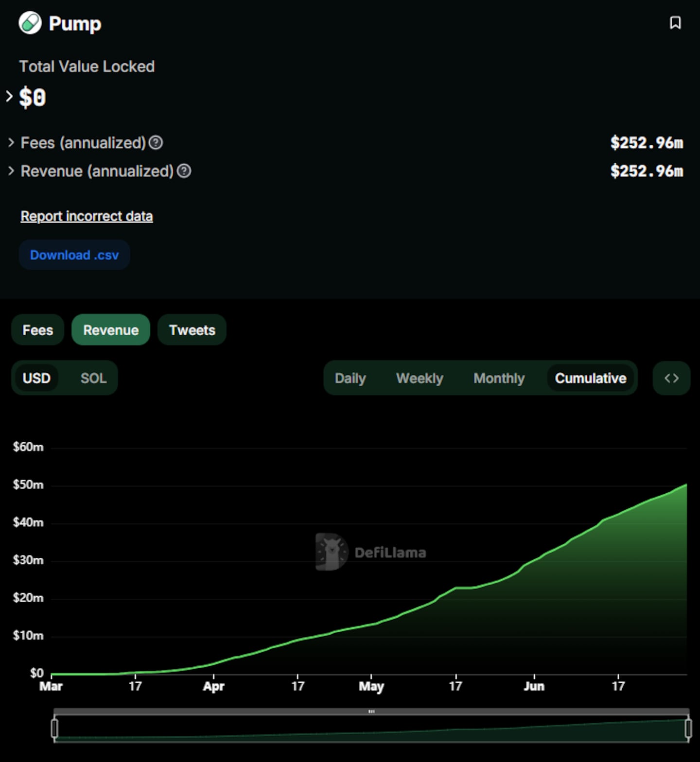Viewport: 700px width, 762px height.
Task: Click the Total Value Locked heading
Action: coord(87,66)
